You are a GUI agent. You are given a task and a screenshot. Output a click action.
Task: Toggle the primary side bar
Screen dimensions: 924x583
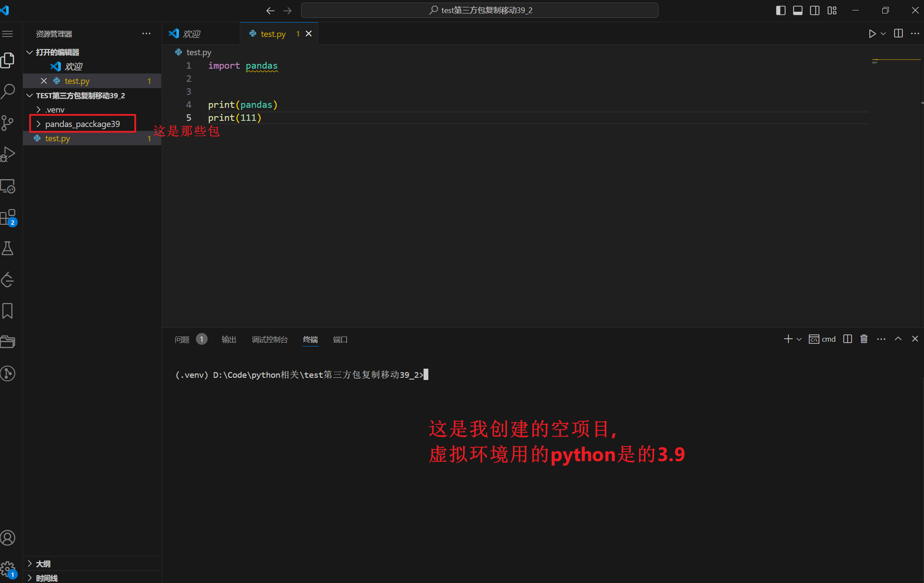click(781, 10)
